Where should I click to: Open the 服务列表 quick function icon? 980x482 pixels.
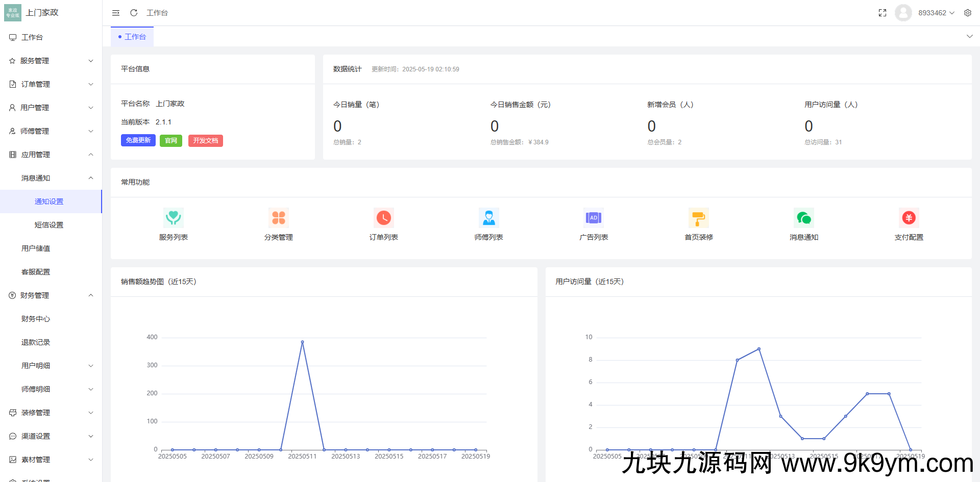click(174, 218)
